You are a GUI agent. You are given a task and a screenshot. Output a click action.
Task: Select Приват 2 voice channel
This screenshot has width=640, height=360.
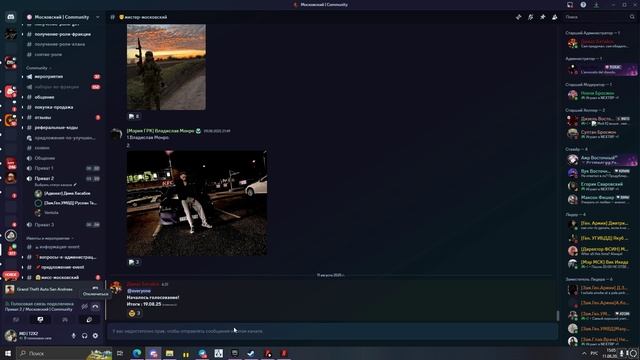[62, 178]
